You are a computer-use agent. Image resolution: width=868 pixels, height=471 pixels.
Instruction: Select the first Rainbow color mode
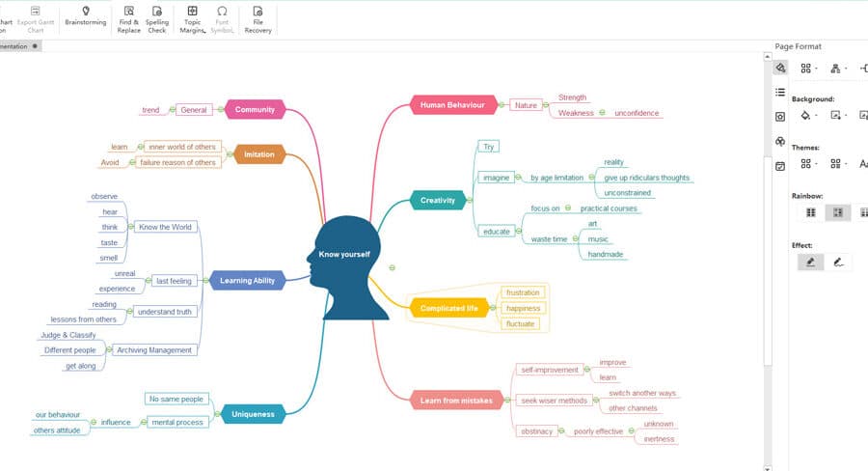pos(811,212)
